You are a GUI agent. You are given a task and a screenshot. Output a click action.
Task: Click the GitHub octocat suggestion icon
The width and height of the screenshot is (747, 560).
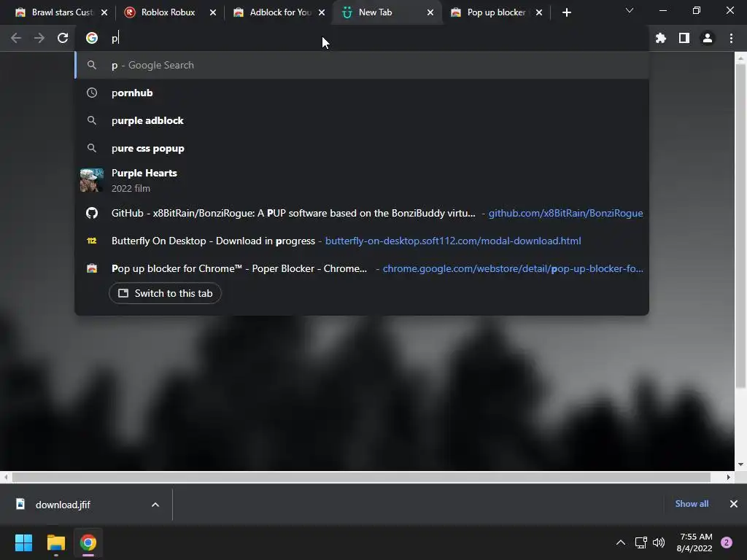[x=92, y=213]
